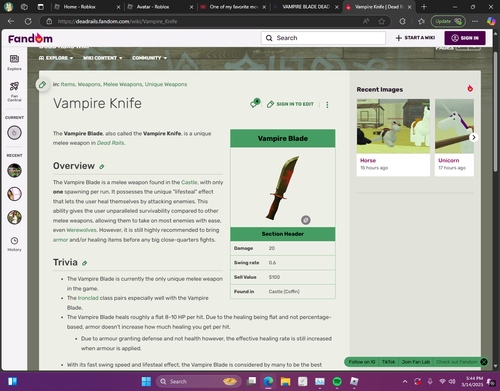The width and height of the screenshot is (500, 391).
Task: Open browser extensions icon
Action: point(403,21)
